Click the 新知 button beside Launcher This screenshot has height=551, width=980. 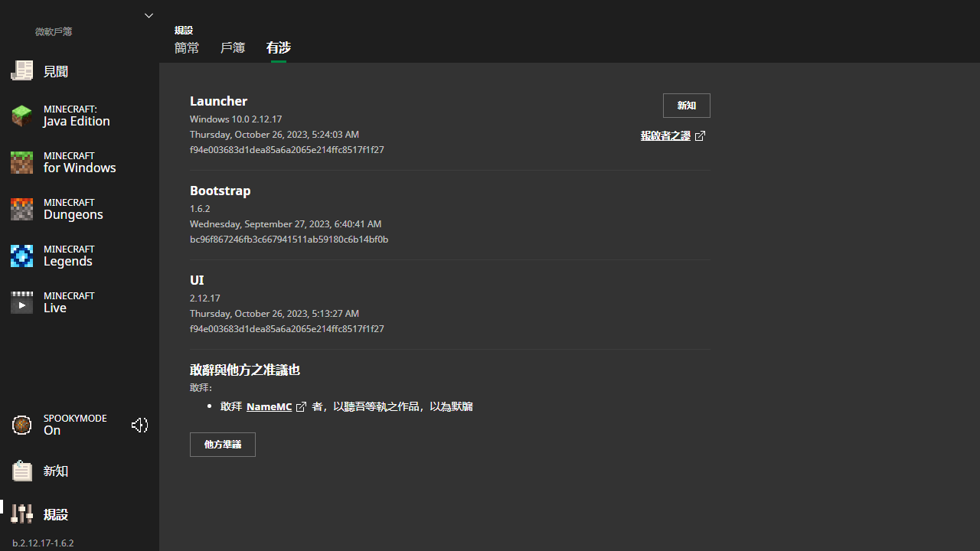[x=687, y=106]
